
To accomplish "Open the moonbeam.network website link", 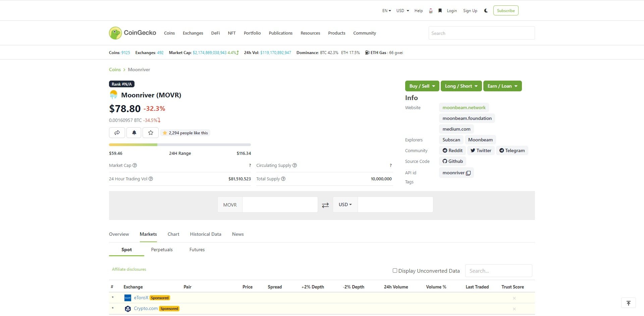I will pyautogui.click(x=464, y=107).
